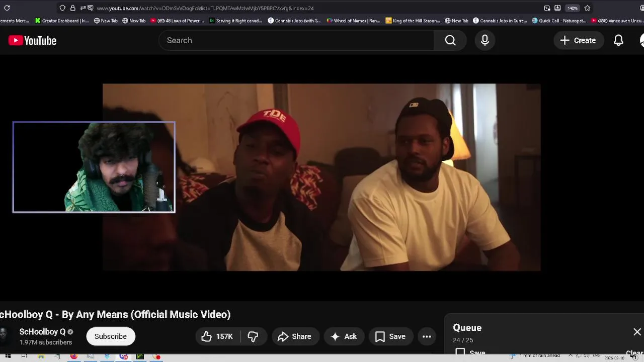Dislike the video
644x362 pixels.
click(253, 336)
